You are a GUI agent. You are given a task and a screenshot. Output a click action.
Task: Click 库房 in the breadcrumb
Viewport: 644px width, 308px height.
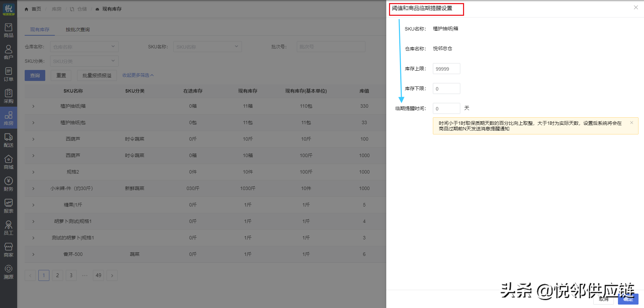[57, 9]
